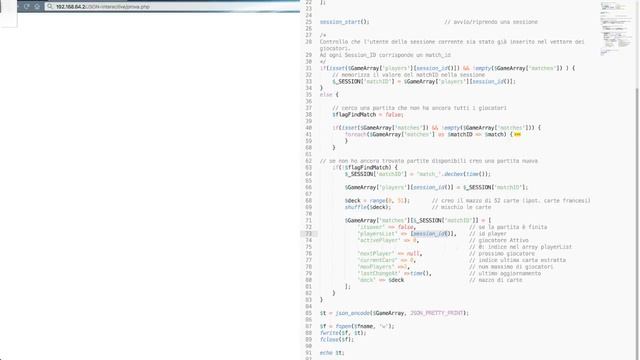Click the foreach statement on line 41

pos(429,134)
